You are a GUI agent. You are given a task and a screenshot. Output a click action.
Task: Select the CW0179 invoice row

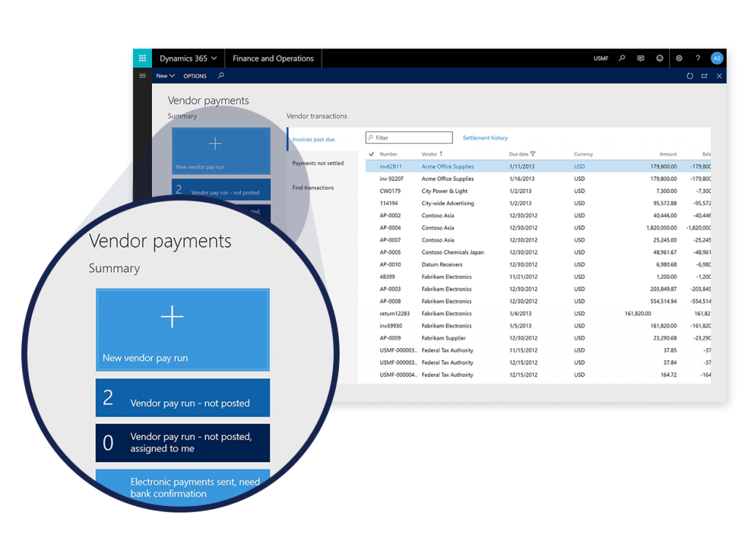pyautogui.click(x=538, y=191)
